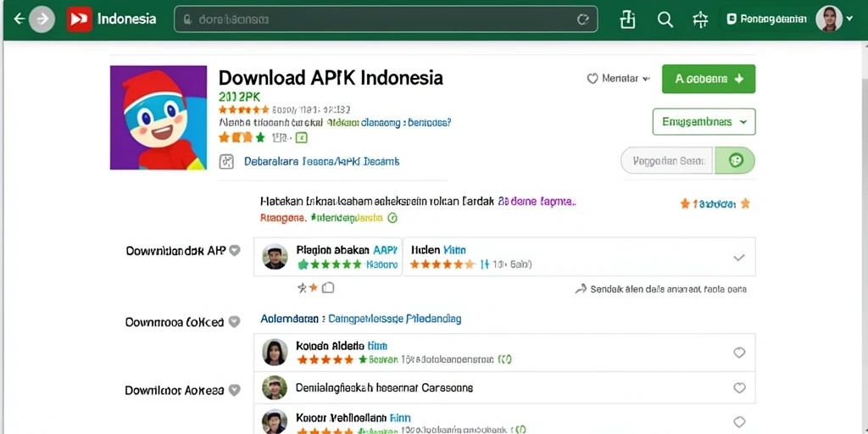Click the Downilonor Aoikesa section label

pyautogui.click(x=175, y=390)
